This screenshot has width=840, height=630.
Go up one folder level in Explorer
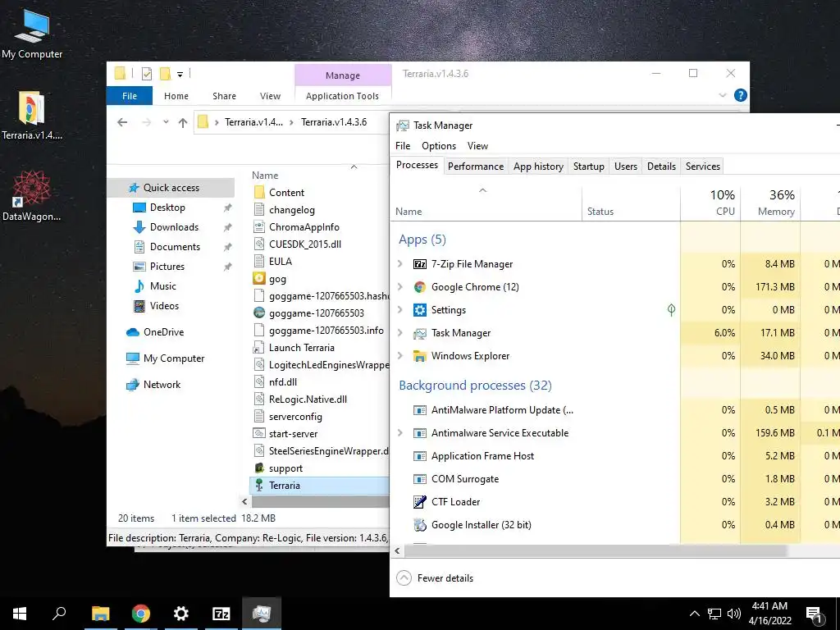pos(183,123)
